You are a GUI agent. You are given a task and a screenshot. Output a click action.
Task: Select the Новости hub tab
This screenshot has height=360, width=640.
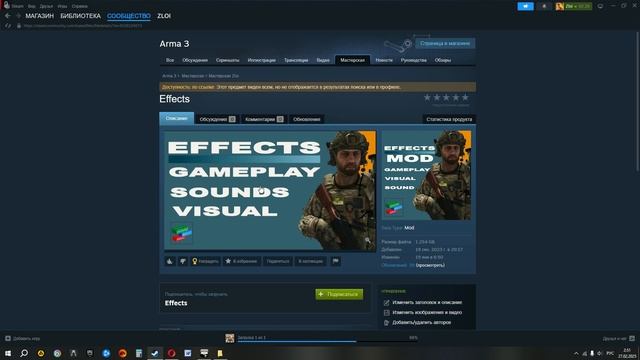(x=384, y=60)
